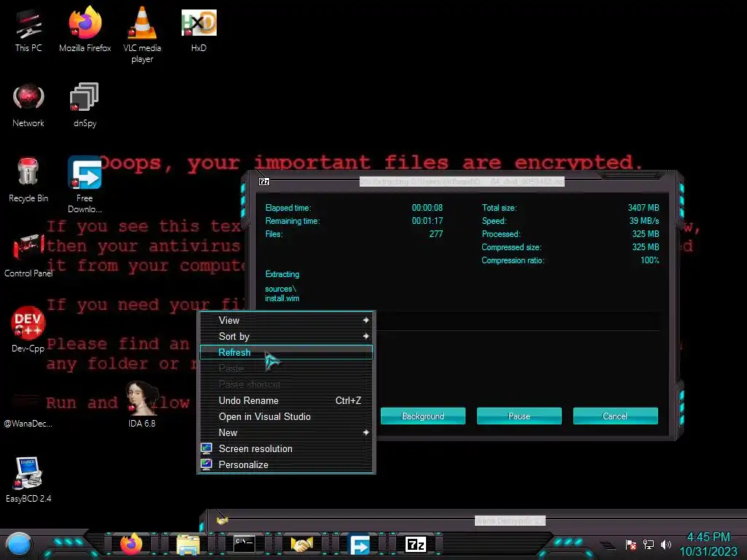Screen dimensions: 747x560
Task: Open Free Download Manager taskbar icon
Action: tap(359, 544)
